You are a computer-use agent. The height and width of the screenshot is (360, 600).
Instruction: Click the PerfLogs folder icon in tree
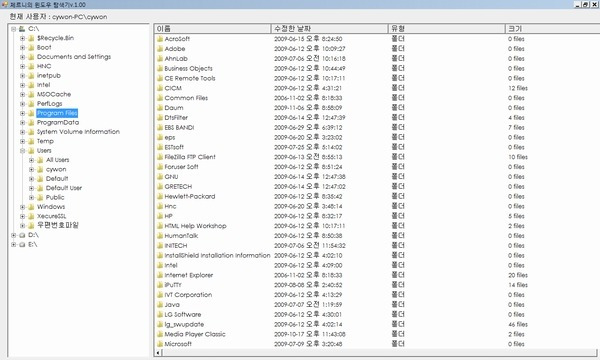coord(31,104)
